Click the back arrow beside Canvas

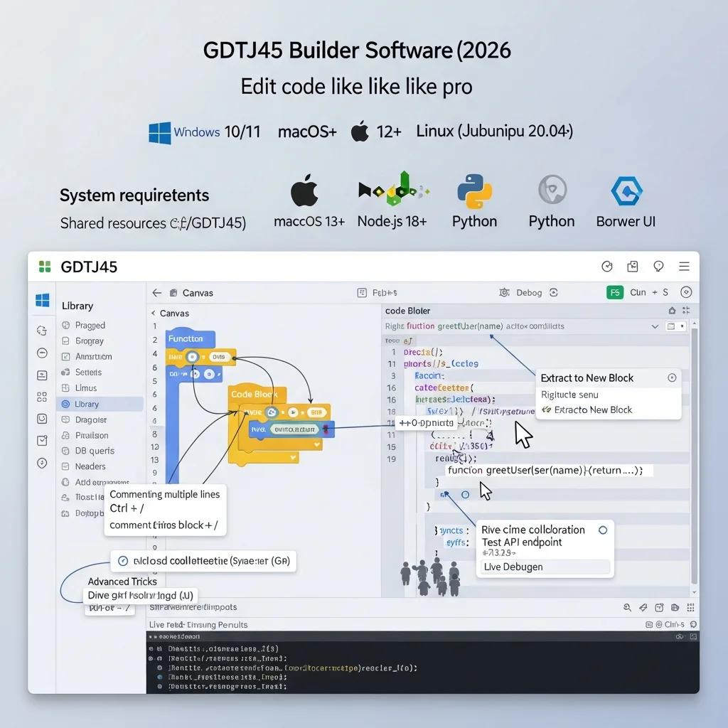coord(156,292)
